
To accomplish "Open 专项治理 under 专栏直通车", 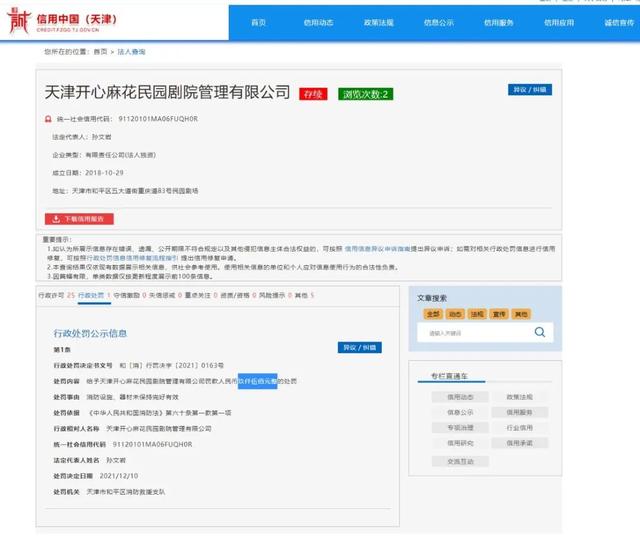I will pos(460,428).
